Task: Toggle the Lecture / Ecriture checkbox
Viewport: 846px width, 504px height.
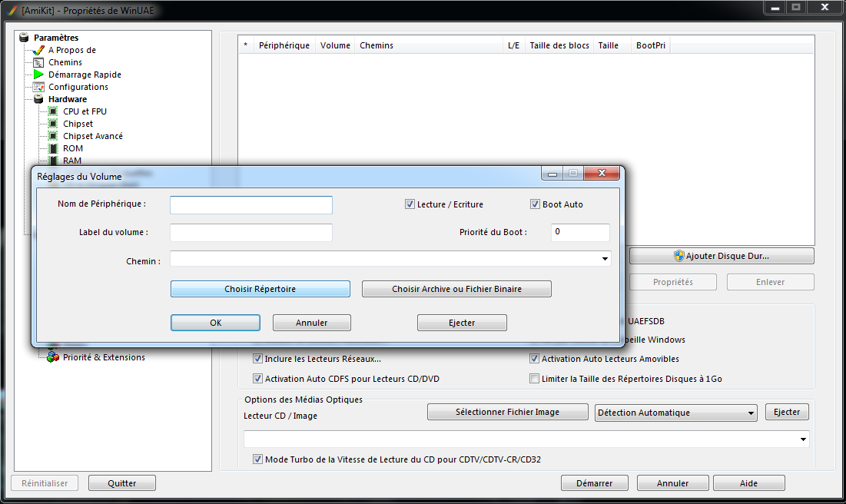Action: [x=410, y=204]
